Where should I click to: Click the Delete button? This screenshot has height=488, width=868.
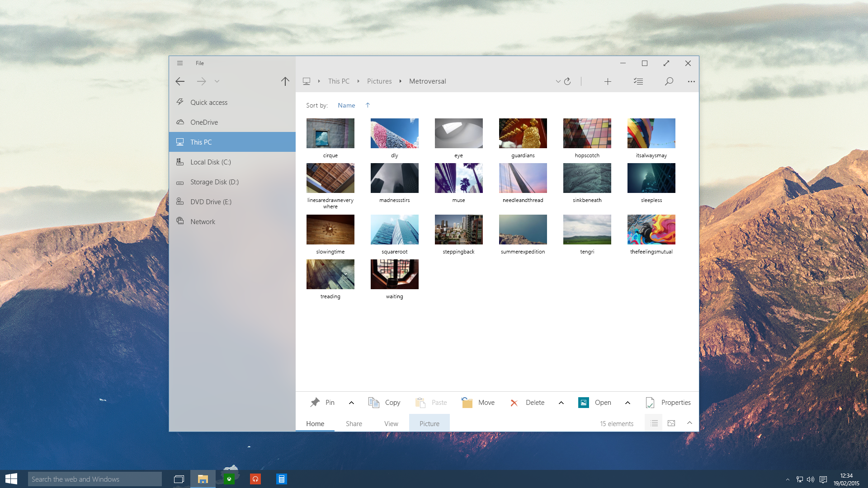coord(527,403)
